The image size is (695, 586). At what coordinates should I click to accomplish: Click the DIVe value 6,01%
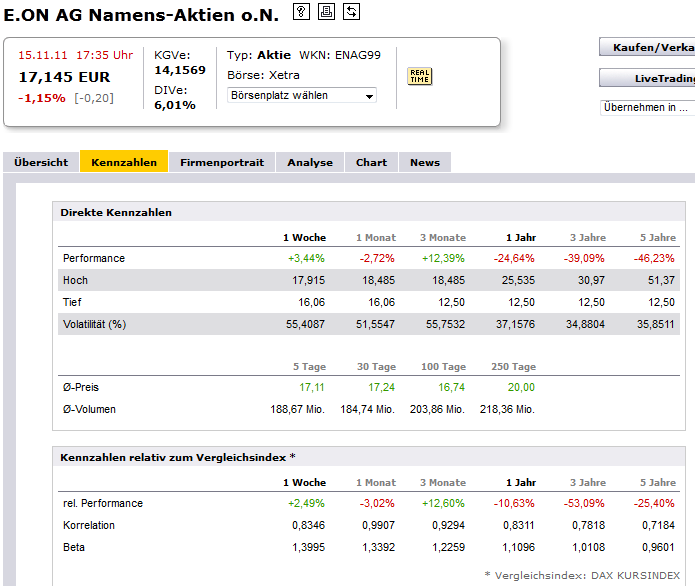click(x=175, y=105)
